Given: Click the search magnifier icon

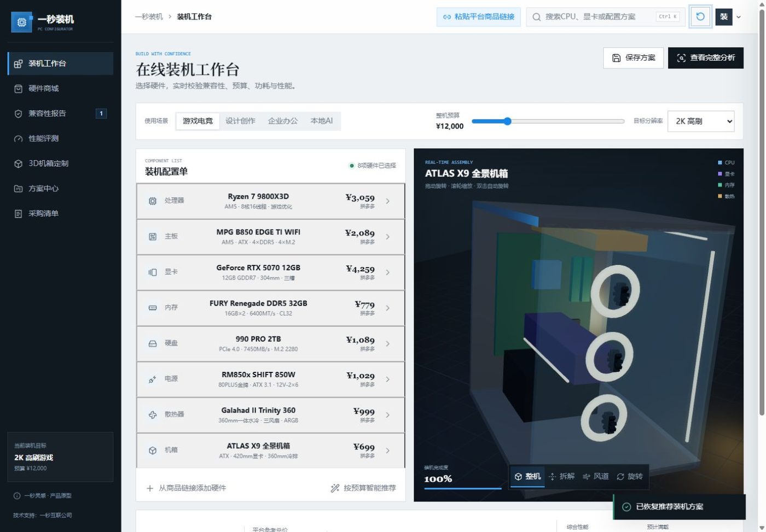Looking at the screenshot, I should 537,17.
